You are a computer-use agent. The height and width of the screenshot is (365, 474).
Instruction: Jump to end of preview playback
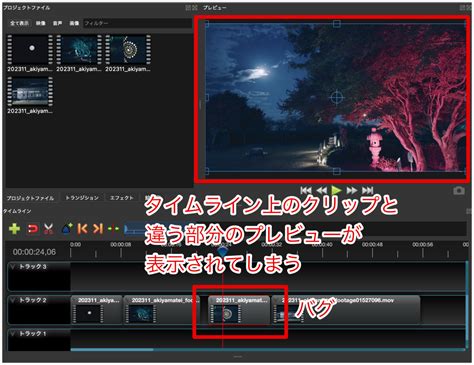click(x=367, y=190)
